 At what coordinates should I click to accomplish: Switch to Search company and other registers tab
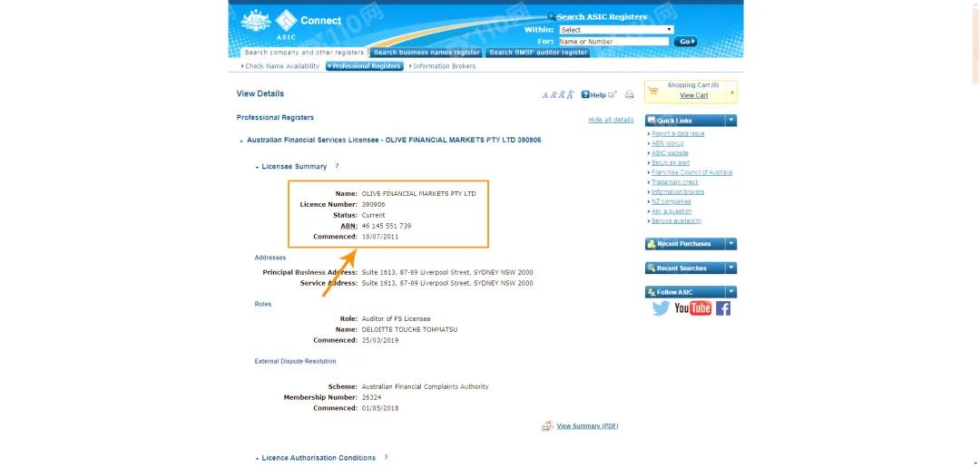coord(304,53)
